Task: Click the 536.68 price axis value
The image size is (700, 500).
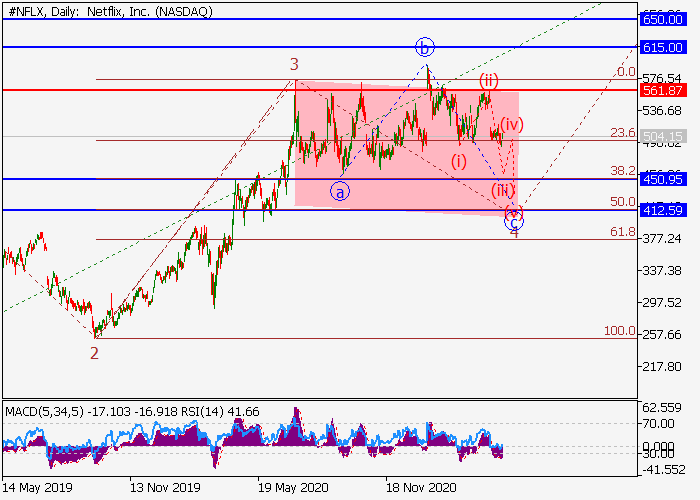Action: (662, 110)
